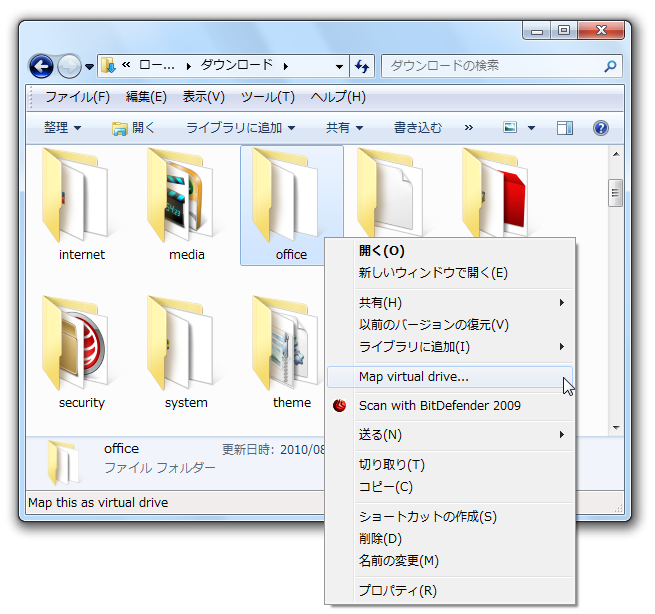This screenshot has height=614, width=655.
Task: Select the office folder
Action: 292,205
